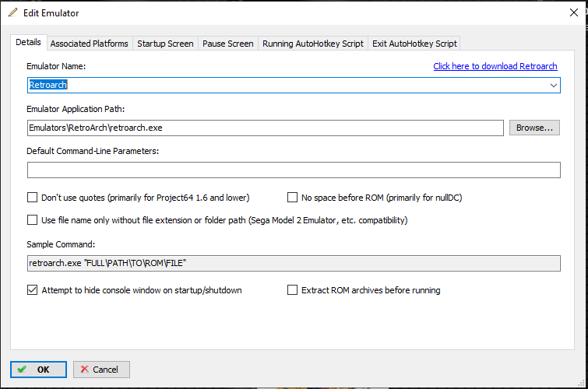Click the Emulator Application Path field
Image resolution: width=588 pixels, height=389 pixels.
tap(266, 128)
